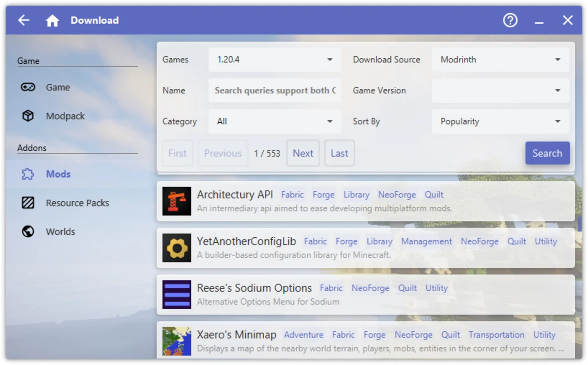588x365 pixels.
Task: Open YetAnotherConfigLib gear thumbnail
Action: (x=177, y=248)
